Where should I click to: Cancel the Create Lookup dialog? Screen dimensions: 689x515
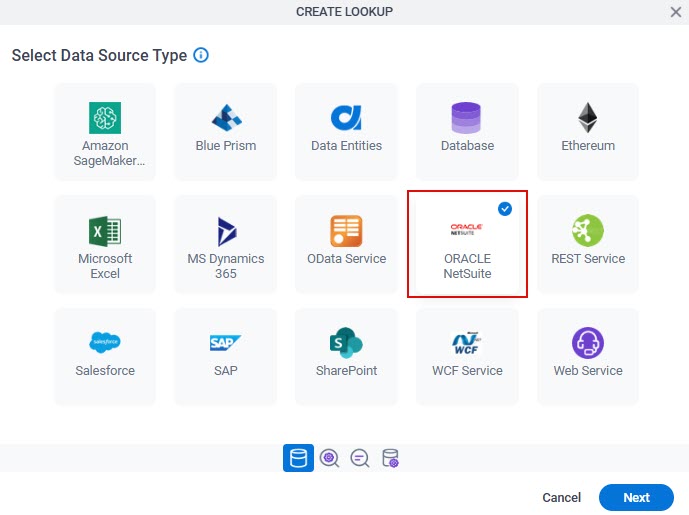click(562, 497)
